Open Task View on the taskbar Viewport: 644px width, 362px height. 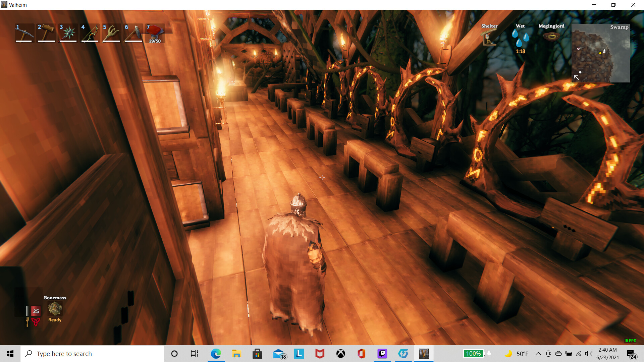(194, 354)
